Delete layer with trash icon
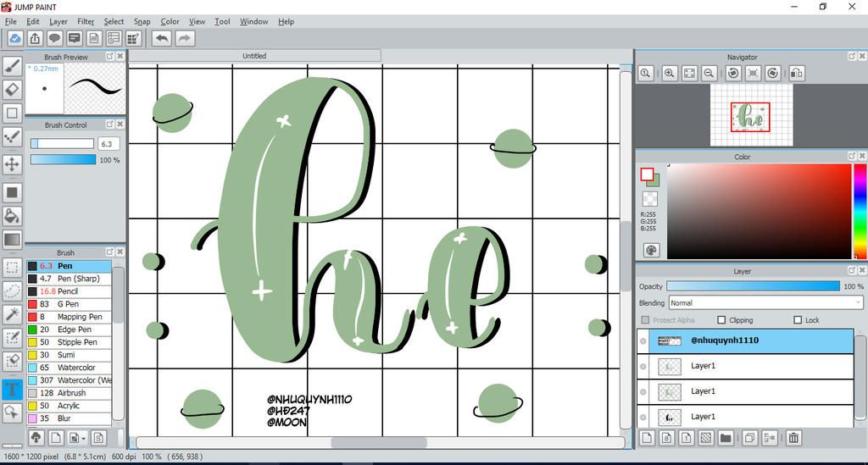Screen dimensions: 868x465 793,438
